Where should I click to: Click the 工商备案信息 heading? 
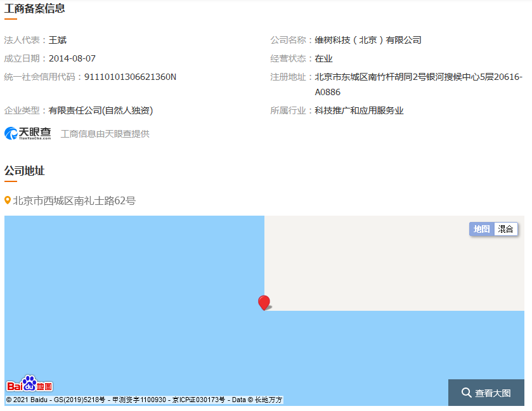(x=35, y=8)
